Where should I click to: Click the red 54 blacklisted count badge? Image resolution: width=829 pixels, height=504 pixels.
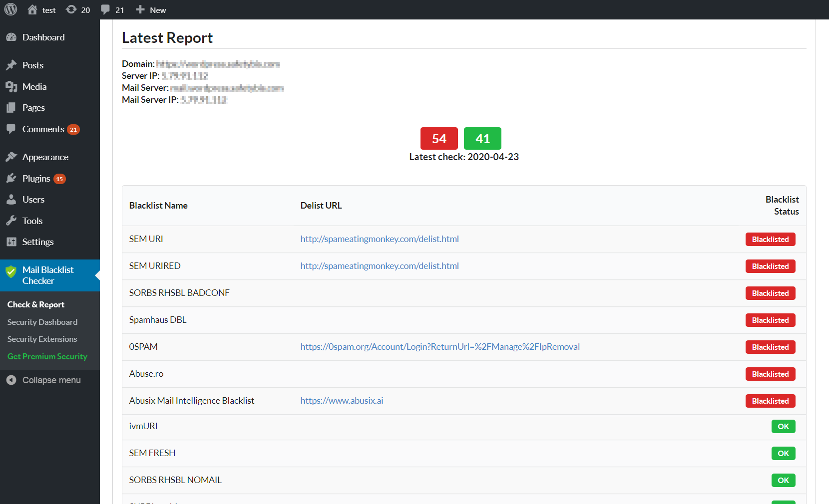(439, 138)
